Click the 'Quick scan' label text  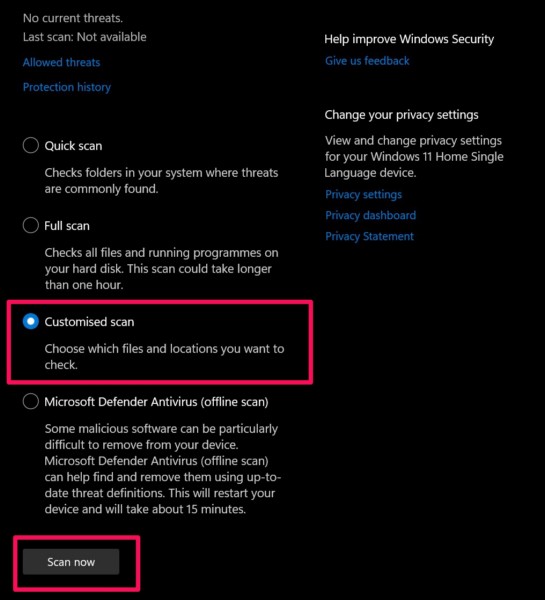tap(73, 146)
